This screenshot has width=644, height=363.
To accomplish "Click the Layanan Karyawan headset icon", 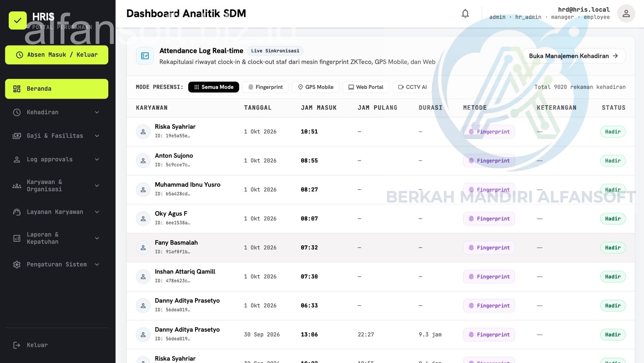I will point(17,212).
